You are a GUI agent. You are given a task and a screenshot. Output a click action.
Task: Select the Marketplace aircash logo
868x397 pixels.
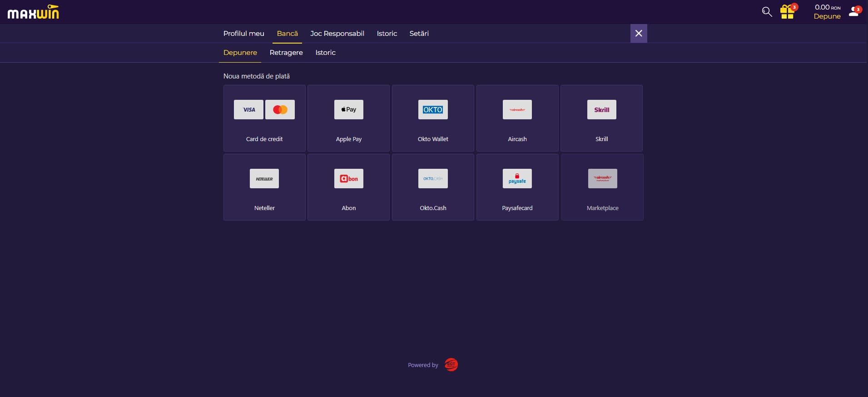603,178
